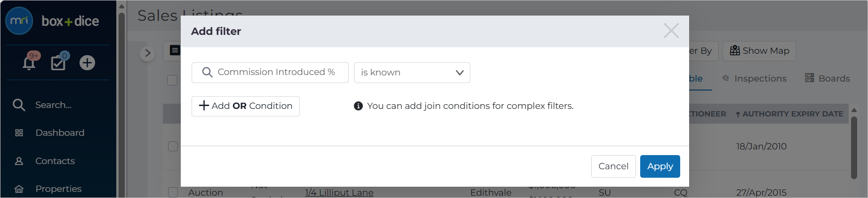Click the table vertical scrollbar
The height and width of the screenshot is (198, 868).
854,148
